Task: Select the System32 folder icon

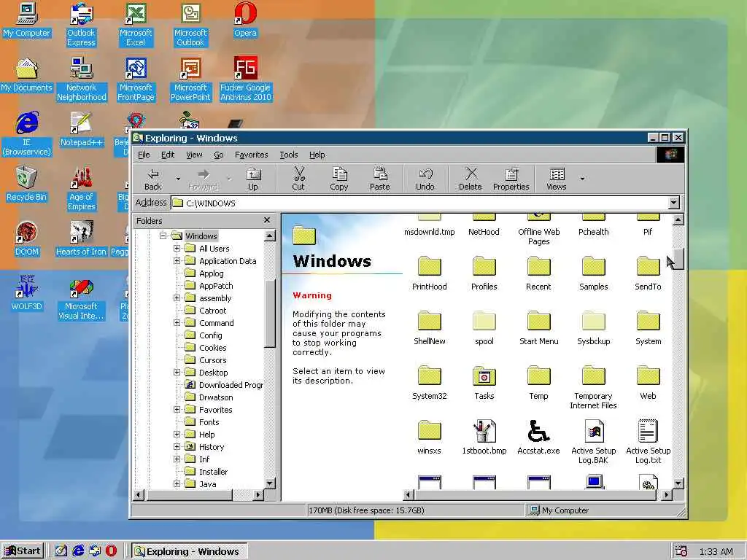Action: pos(429,383)
